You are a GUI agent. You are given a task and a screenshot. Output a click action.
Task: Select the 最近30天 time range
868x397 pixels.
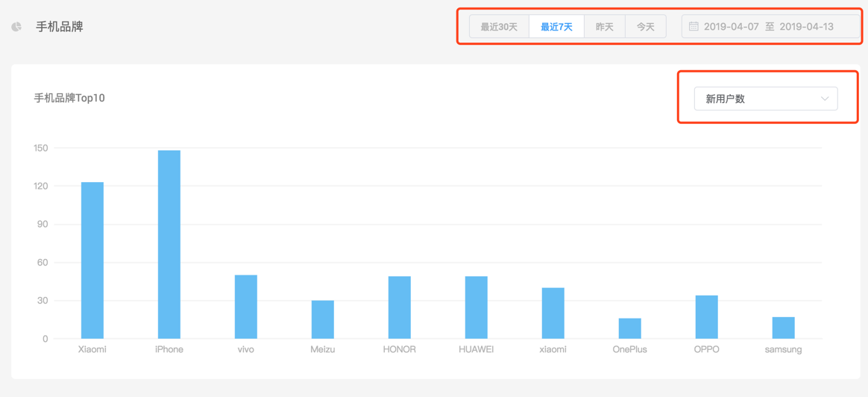click(499, 27)
